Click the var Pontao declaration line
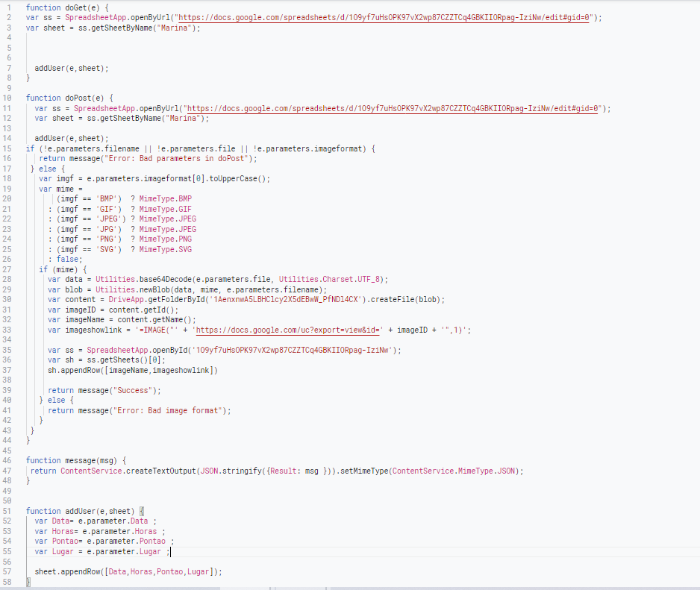Screen dimensions: 700x590 click(104, 541)
